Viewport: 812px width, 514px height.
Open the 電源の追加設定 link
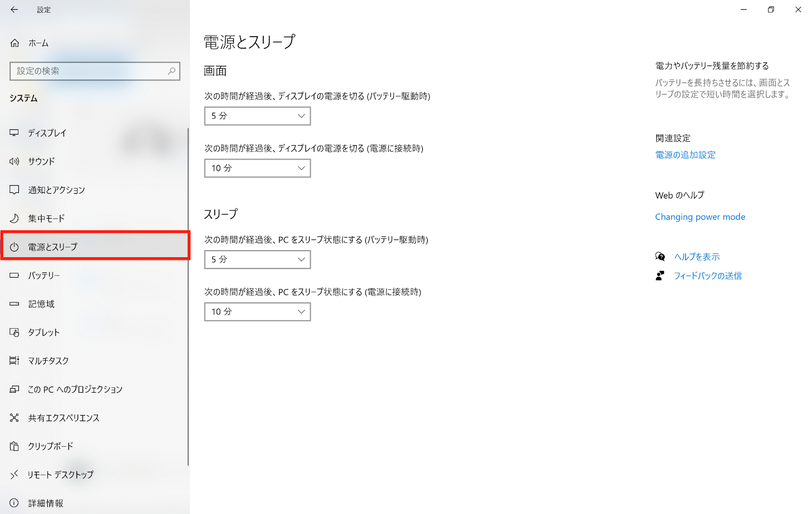685,155
